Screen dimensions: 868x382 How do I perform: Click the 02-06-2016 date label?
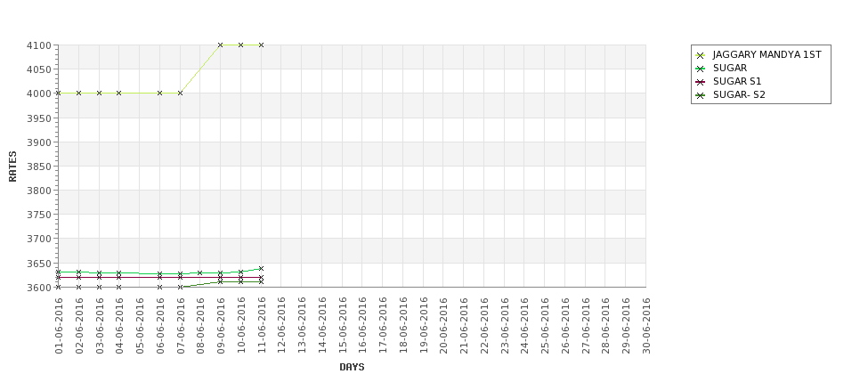pyautogui.click(x=79, y=326)
